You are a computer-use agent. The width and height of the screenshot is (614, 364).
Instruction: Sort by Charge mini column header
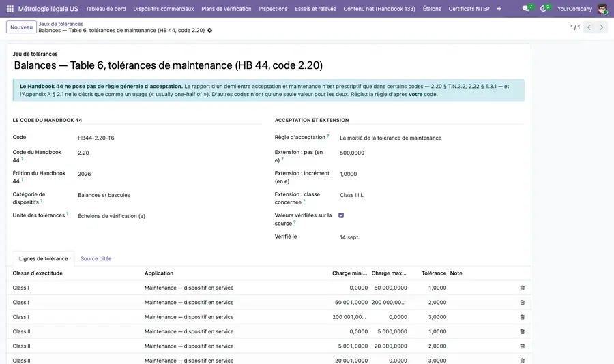[x=349, y=273]
